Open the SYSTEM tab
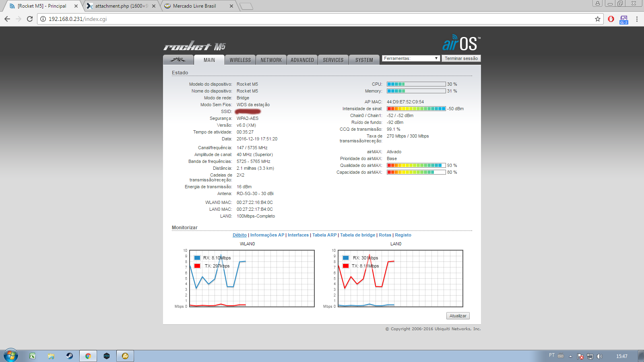644x362 pixels. [x=364, y=60]
